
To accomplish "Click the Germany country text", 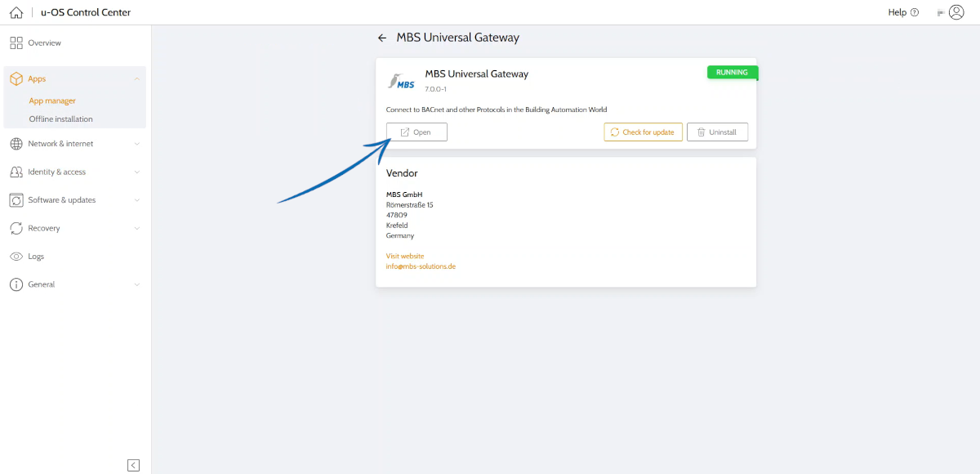I will click(x=400, y=235).
